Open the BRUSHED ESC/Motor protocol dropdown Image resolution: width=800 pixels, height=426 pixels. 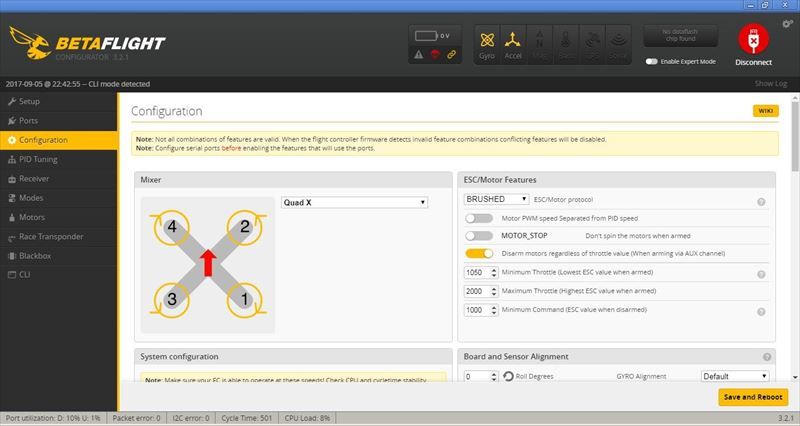496,199
